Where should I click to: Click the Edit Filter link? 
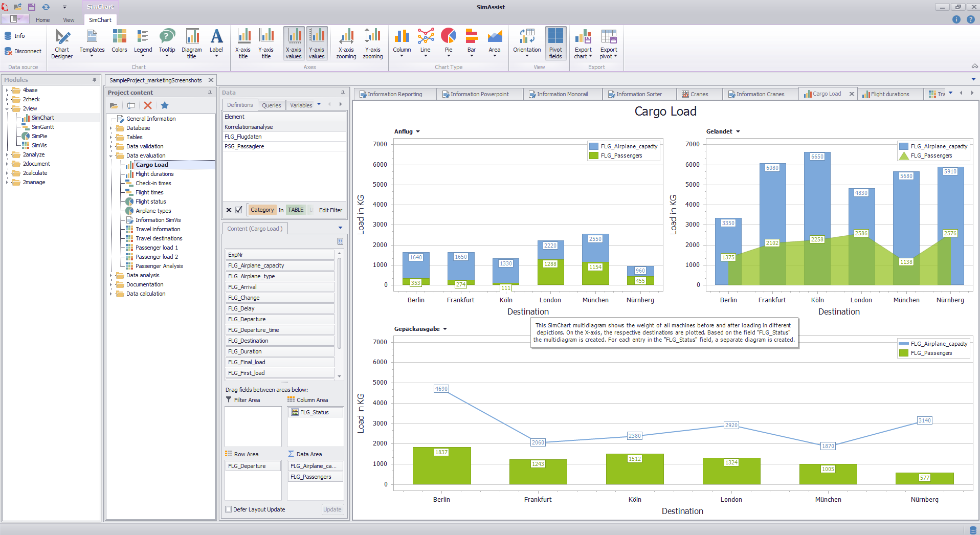click(x=330, y=210)
